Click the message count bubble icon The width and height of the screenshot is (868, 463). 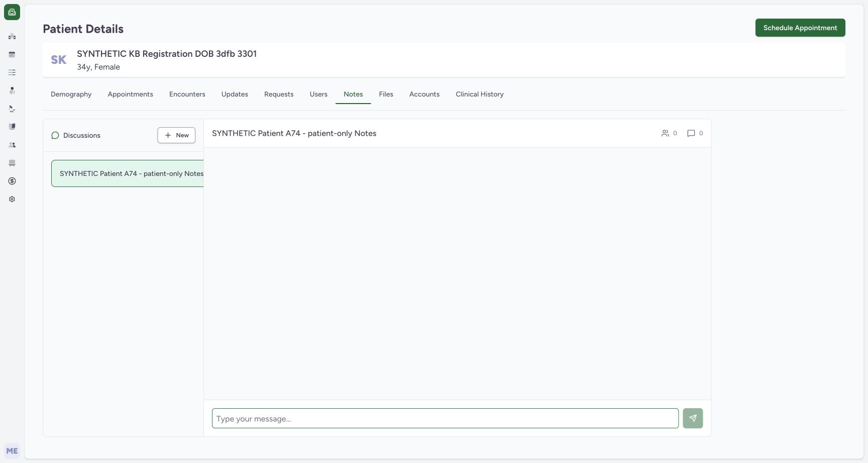691,133
